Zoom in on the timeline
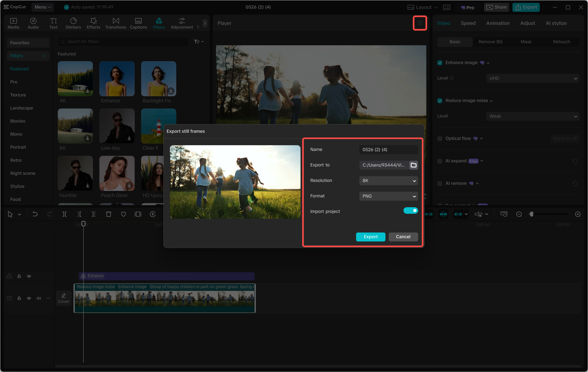Image resolution: width=588 pixels, height=372 pixels. (x=578, y=214)
